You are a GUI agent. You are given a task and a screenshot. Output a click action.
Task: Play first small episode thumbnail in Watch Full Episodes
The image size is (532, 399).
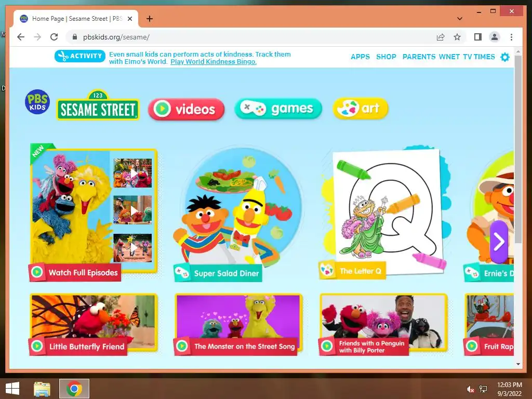[x=132, y=173]
